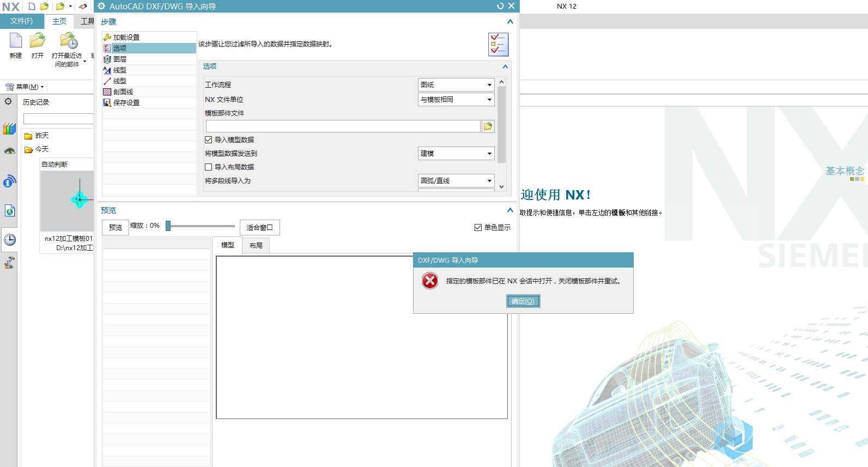
Task: Click the wizard title bar gear icon
Action: click(101, 6)
